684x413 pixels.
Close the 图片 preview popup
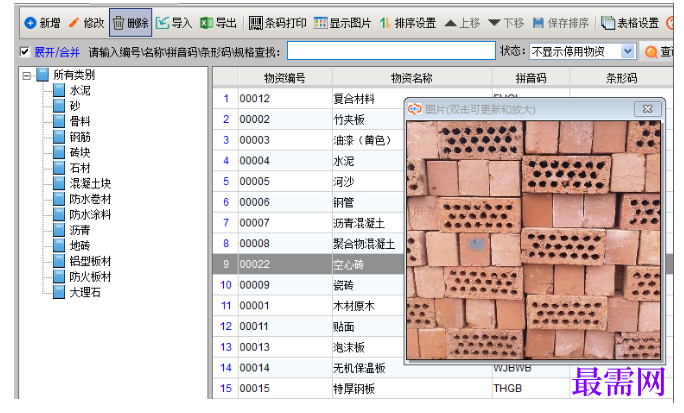tap(647, 109)
